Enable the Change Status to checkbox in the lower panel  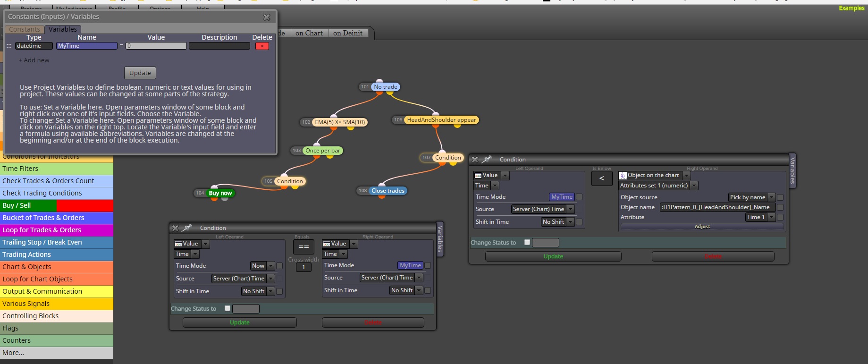coord(228,308)
